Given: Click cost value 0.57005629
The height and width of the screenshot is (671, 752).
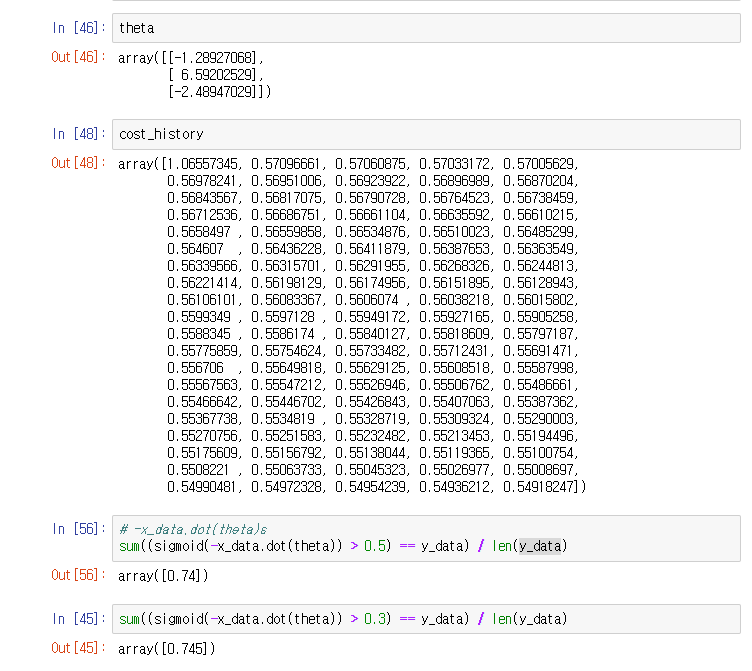Looking at the screenshot, I should tap(538, 164).
